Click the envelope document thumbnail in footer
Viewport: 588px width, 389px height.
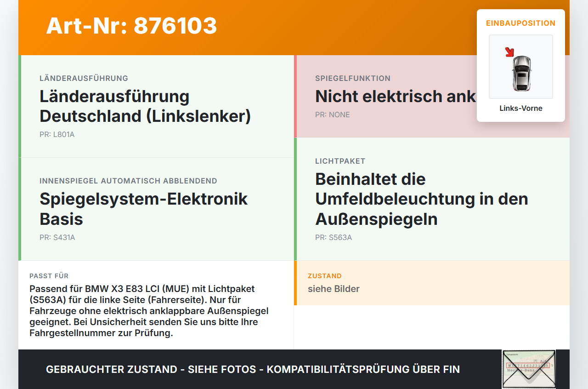[x=529, y=369]
